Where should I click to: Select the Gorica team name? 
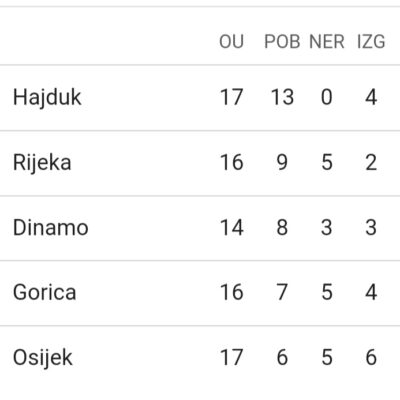[45, 292]
